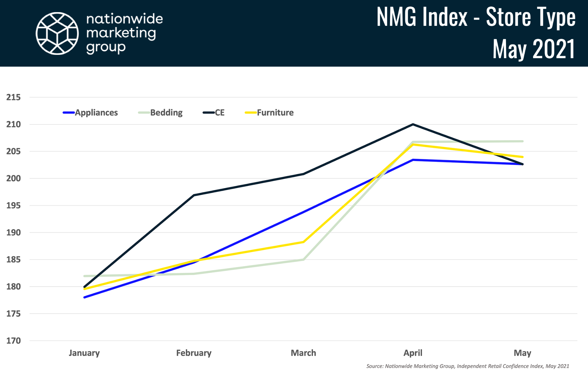Click the Bedding line start at January
Viewport: 588px width, 392px height.
(x=85, y=276)
